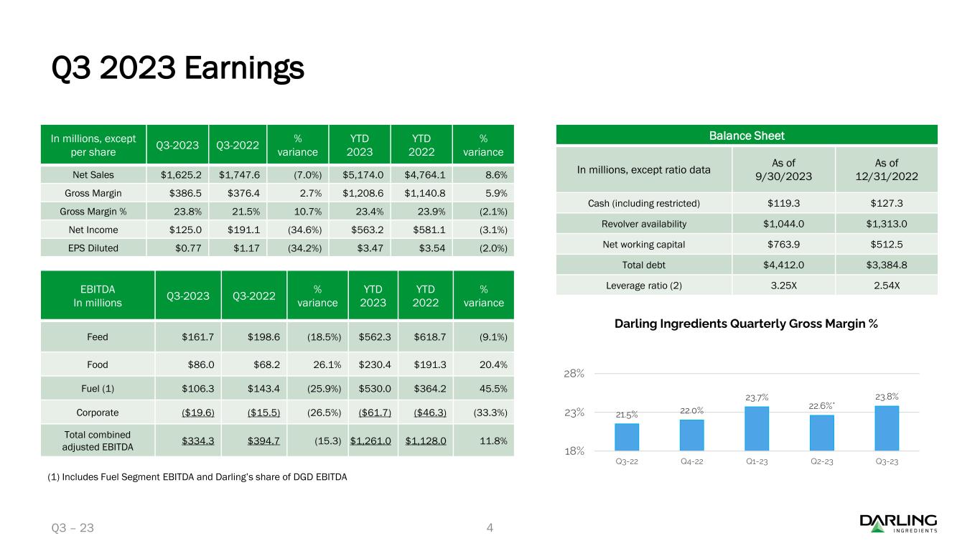Click the Darling Ingredients logo

(x=898, y=524)
